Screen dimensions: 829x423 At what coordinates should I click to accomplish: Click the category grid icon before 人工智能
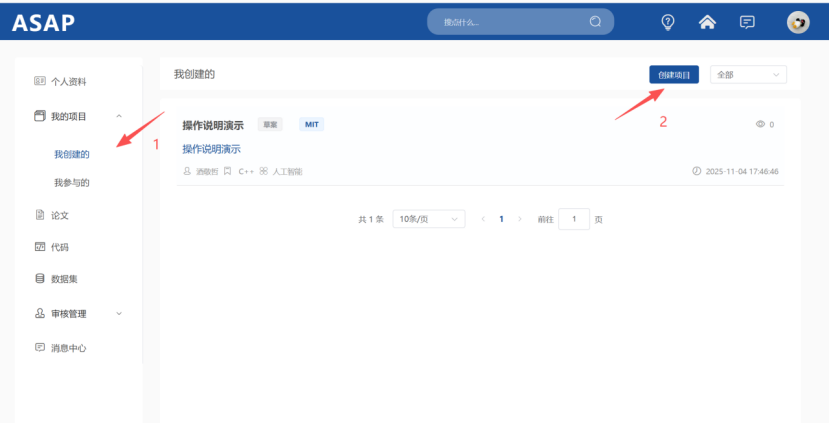(263, 171)
